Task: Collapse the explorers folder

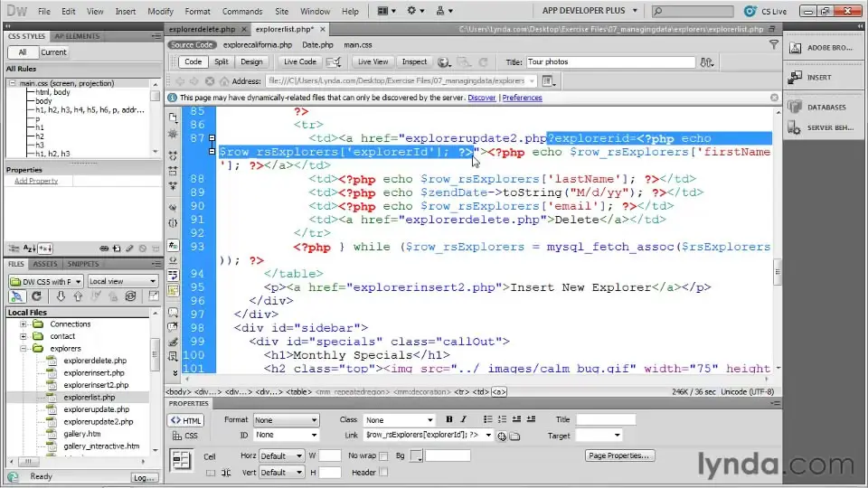Action: pyautogui.click(x=24, y=349)
